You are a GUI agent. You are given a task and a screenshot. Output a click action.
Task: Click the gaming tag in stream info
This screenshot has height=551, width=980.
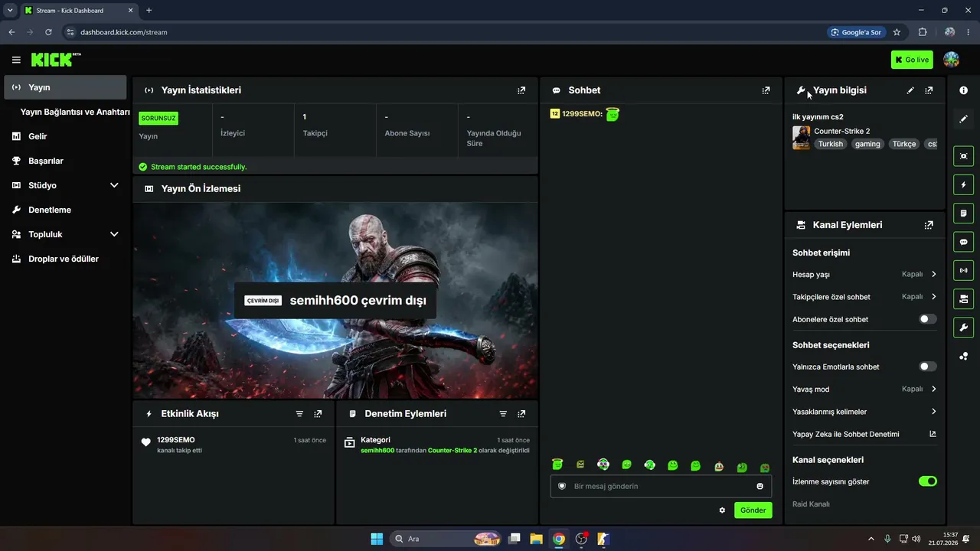click(867, 144)
